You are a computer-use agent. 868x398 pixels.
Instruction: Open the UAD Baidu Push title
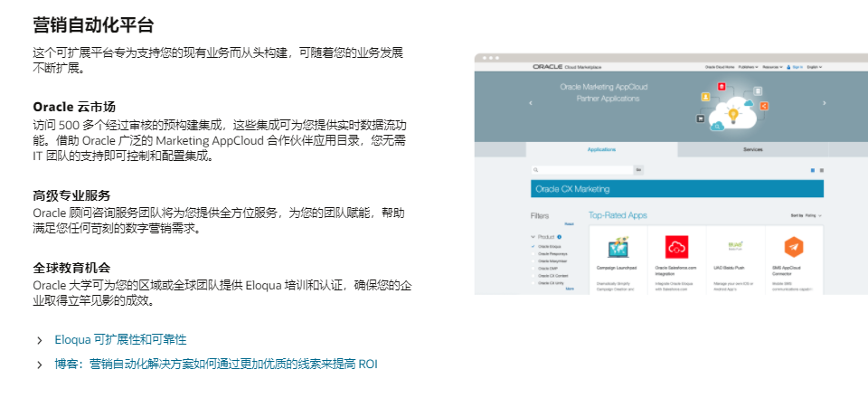[729, 268]
